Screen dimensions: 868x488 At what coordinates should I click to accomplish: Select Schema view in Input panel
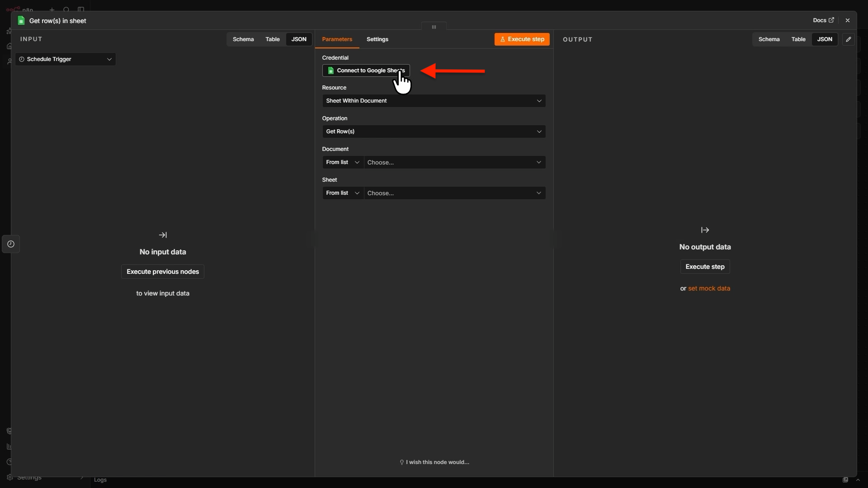click(x=243, y=39)
